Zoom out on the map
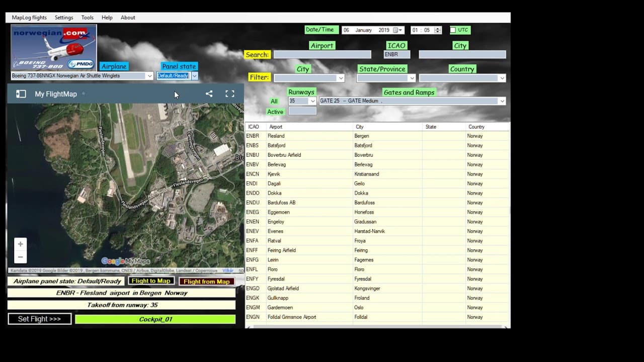 pos(20,257)
